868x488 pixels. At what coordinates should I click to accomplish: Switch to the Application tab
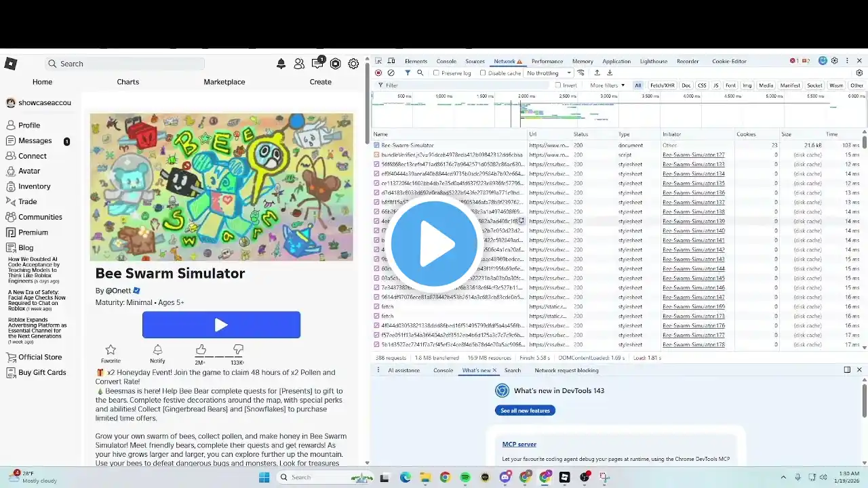(616, 61)
